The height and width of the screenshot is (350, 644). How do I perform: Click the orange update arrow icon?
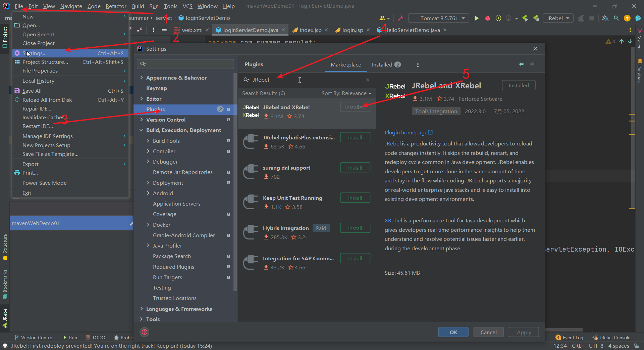tap(627, 18)
